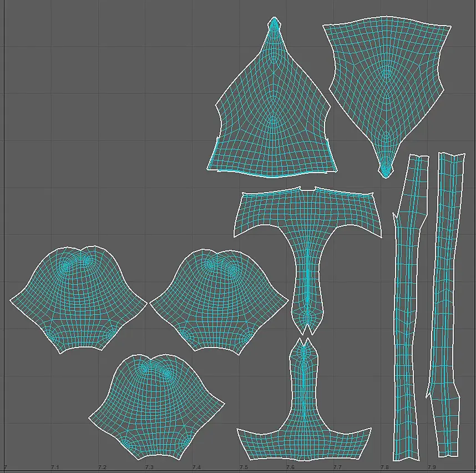Viewport: 476px width, 473px height.
Task: Select the leftmost dome-shaped UV shell
Action: pos(78,299)
